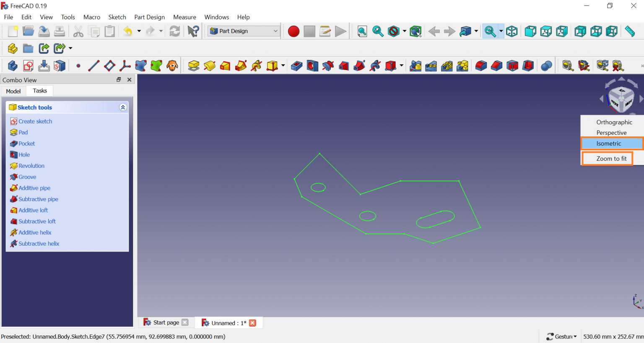This screenshot has width=644, height=343.
Task: Collapse the Sketch tools panel
Action: [123, 107]
